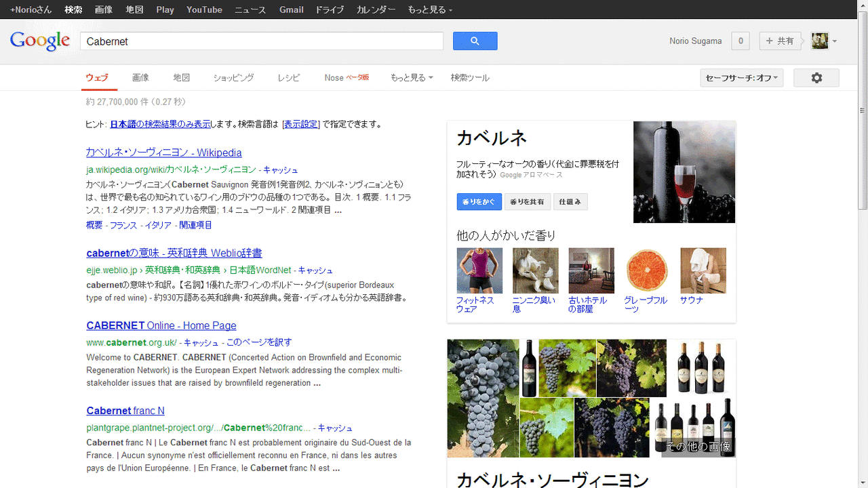868x488 pixels.
Task: Open キャッシュ link for Wikipedia result
Action: [x=281, y=170]
